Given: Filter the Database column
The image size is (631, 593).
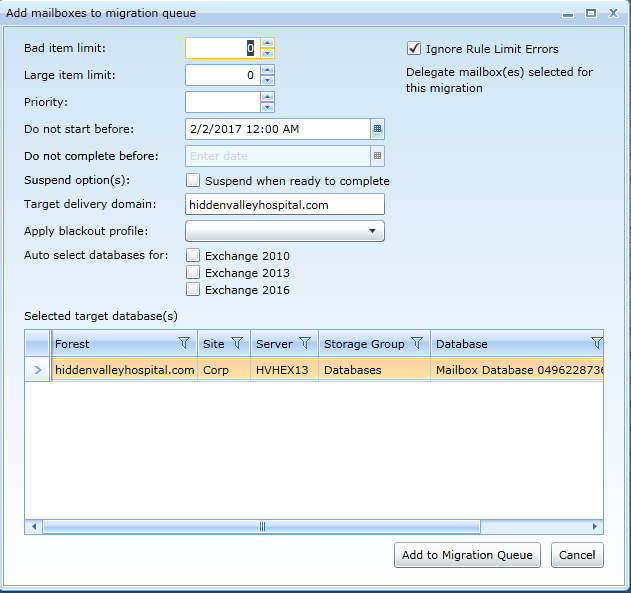Looking at the screenshot, I should [x=597, y=343].
